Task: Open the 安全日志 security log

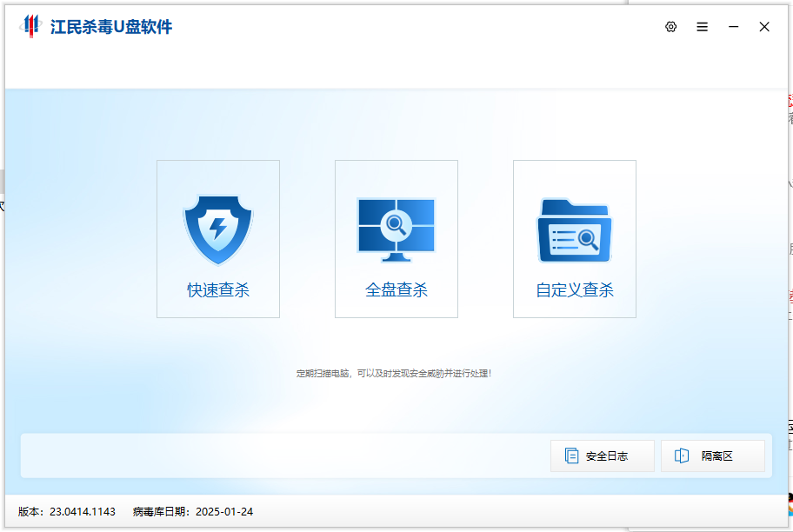Action: pos(603,456)
